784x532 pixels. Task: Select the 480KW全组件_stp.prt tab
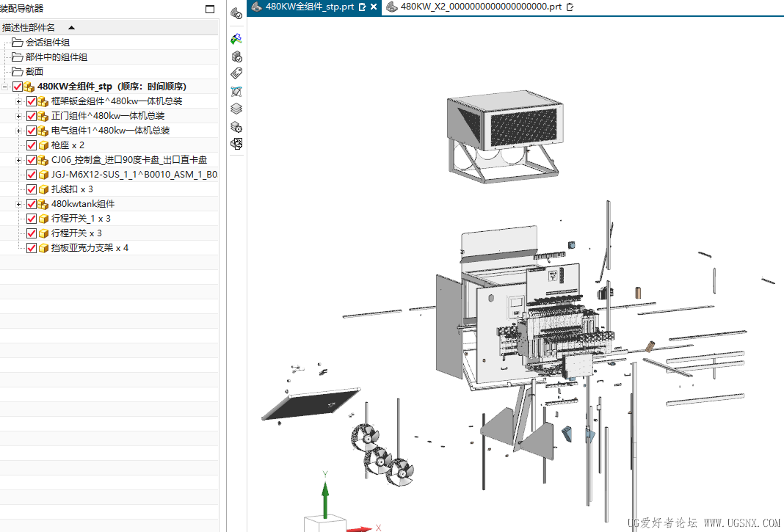tap(309, 7)
